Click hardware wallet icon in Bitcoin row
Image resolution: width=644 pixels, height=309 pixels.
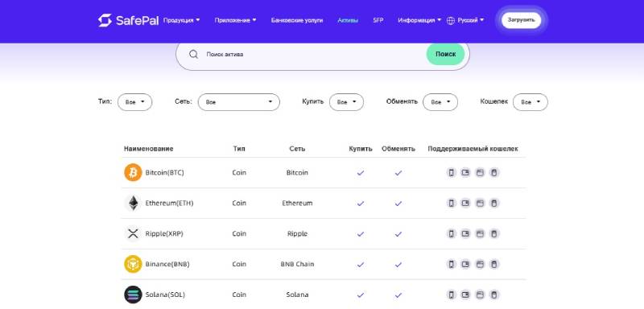coord(494,173)
